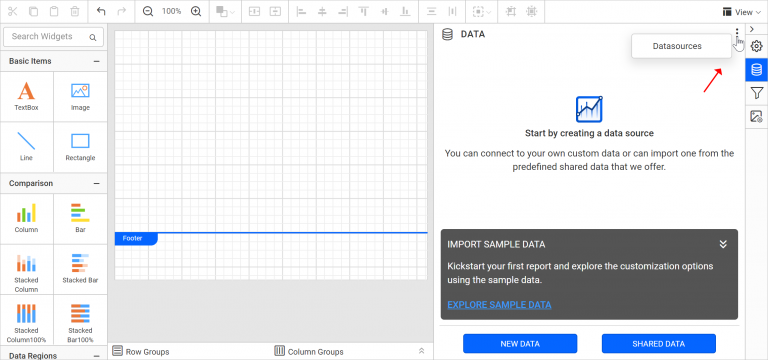Collapse the side panel with arrow
Image resolution: width=768 pixels, height=360 pixels.
[x=752, y=29]
